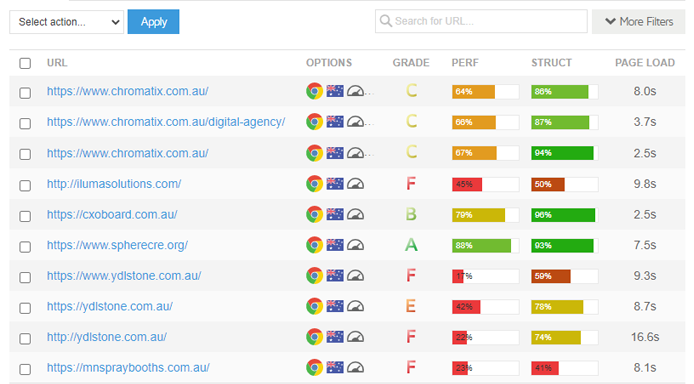
Task: Open the https://www.ydlstone.com.au/ link
Action: click(x=124, y=276)
